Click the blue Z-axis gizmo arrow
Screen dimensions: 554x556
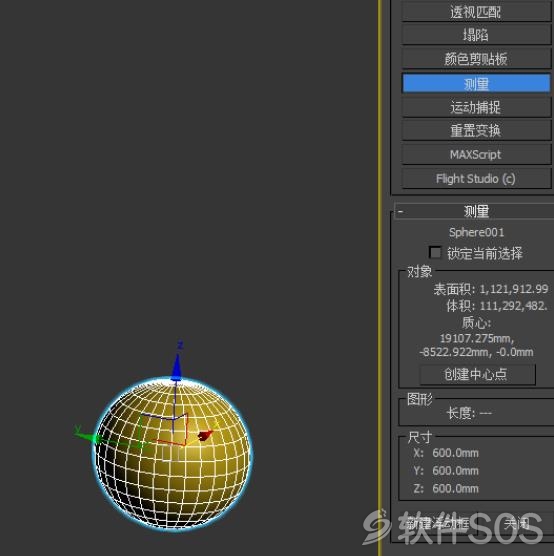[x=177, y=367]
